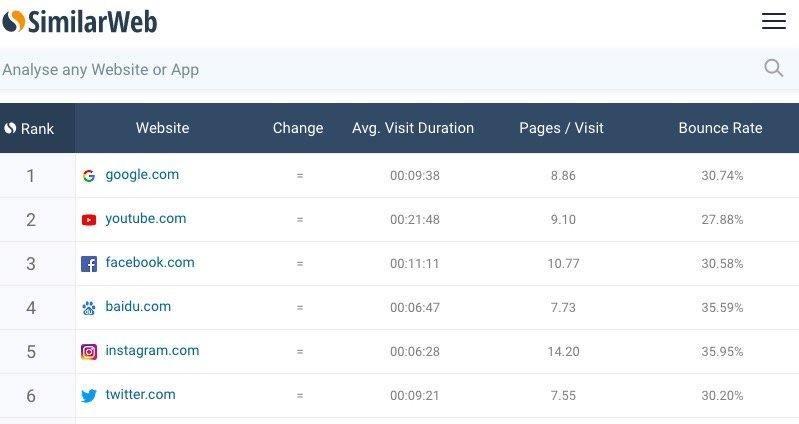Open google.com link
The height and width of the screenshot is (424, 799).
coord(142,175)
